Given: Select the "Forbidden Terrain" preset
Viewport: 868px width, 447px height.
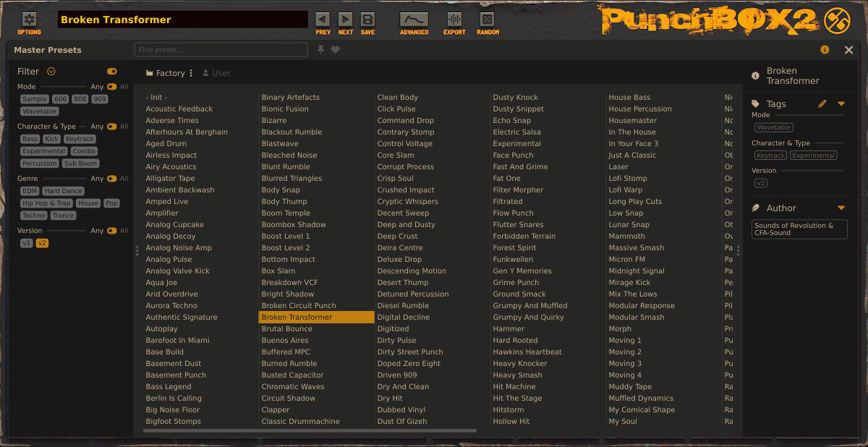Looking at the screenshot, I should pos(524,236).
